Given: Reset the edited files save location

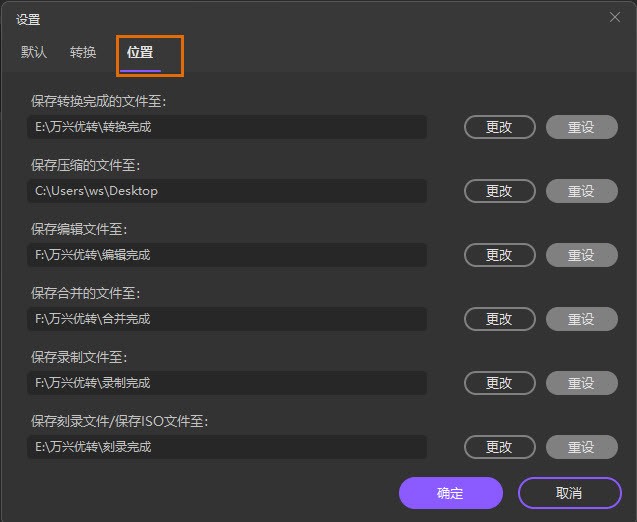Looking at the screenshot, I should point(581,255).
